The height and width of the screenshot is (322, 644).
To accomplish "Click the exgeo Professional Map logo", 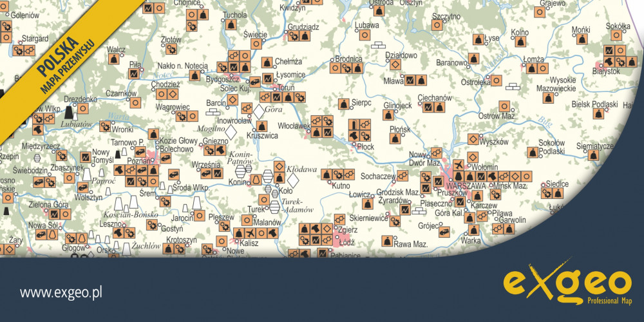I will 567,283.
